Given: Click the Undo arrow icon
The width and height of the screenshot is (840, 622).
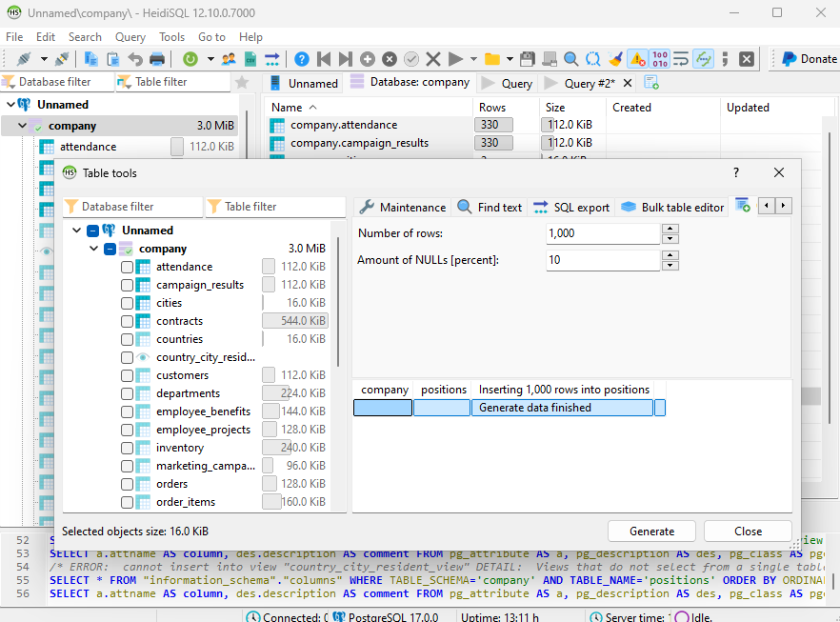Looking at the screenshot, I should [135, 59].
